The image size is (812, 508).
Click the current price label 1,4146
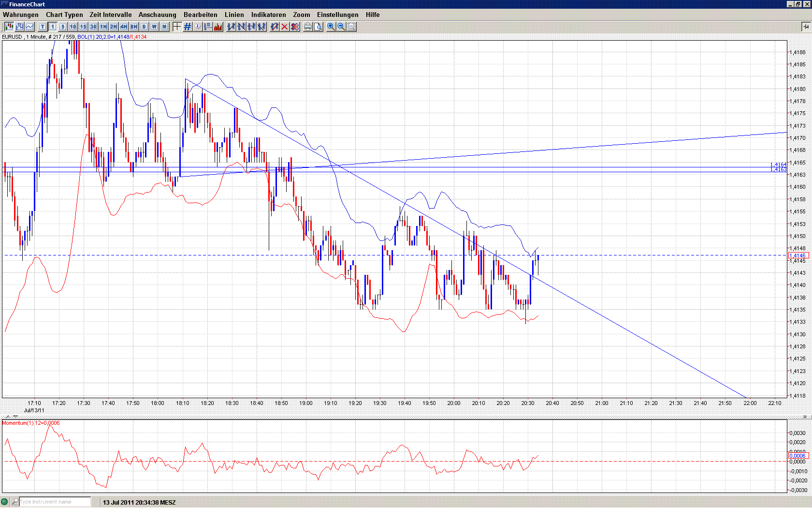pyautogui.click(x=798, y=255)
